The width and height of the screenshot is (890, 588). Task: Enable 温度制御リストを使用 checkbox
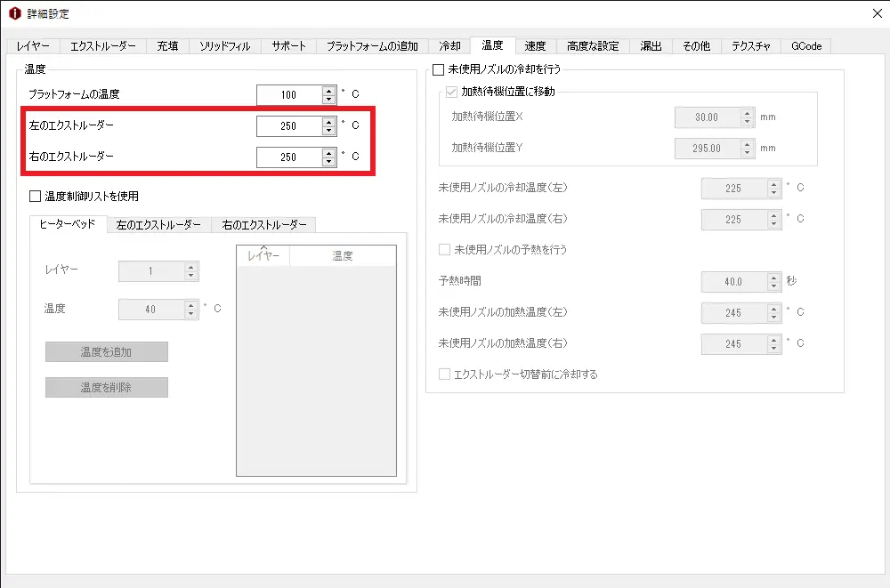(x=36, y=196)
